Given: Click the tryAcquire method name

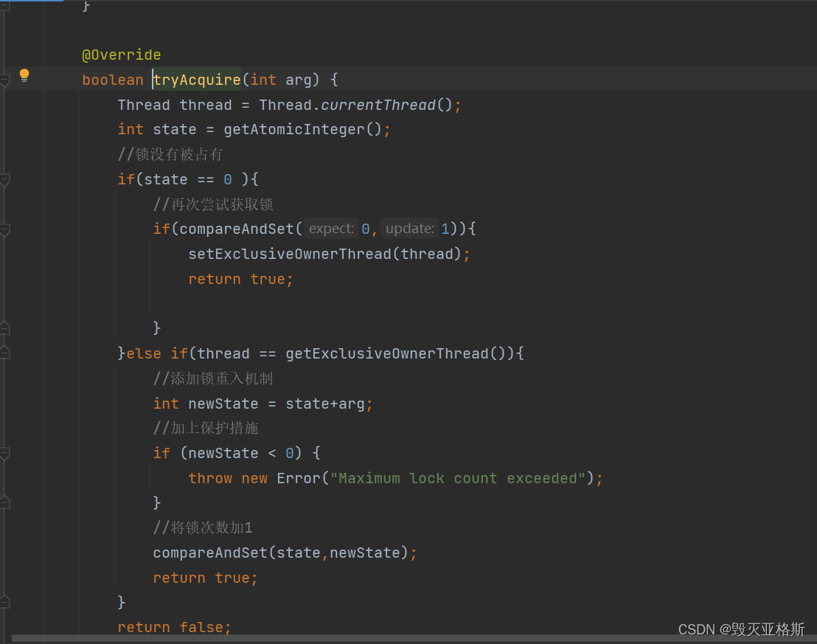Looking at the screenshot, I should [197, 80].
